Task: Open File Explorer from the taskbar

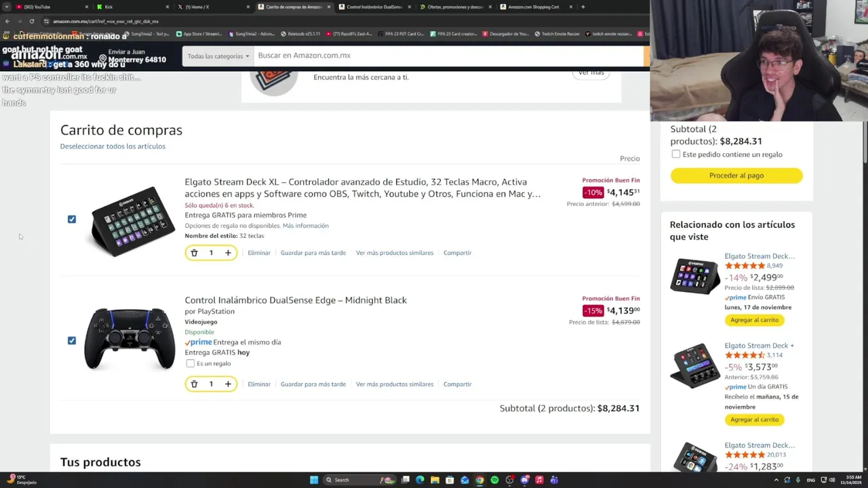Action: click(435, 480)
